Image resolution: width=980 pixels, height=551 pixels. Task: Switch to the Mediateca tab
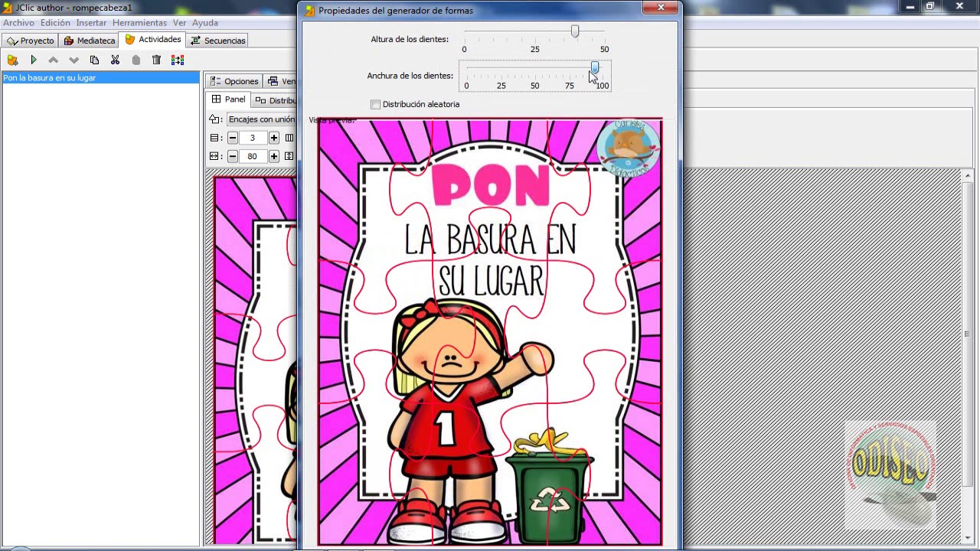tap(90, 41)
